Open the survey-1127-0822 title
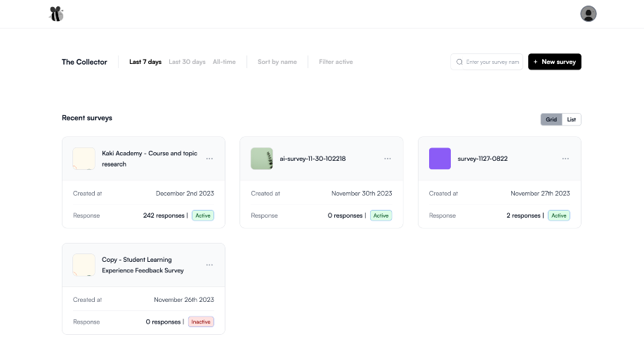644x351 pixels. (x=482, y=159)
